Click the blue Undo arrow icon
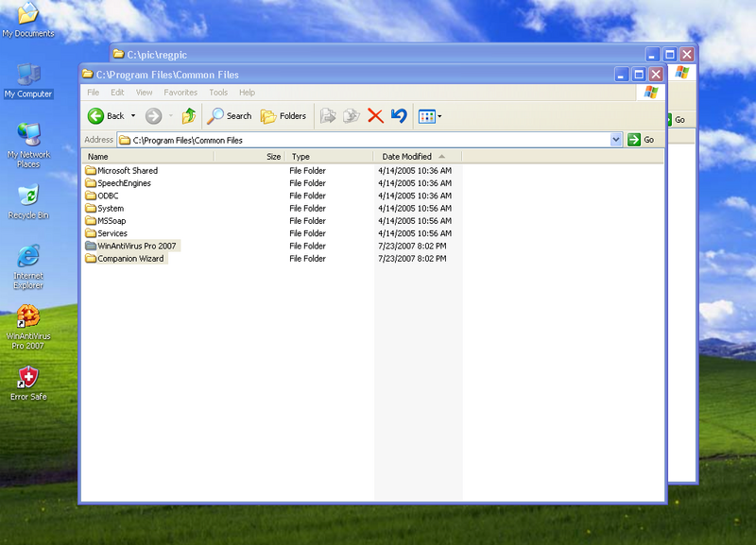Screen dimensions: 756x545 point(399,116)
